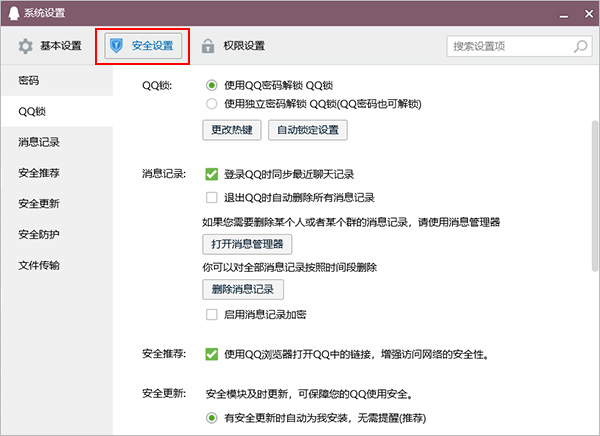Close the 系统设置 window

point(589,14)
